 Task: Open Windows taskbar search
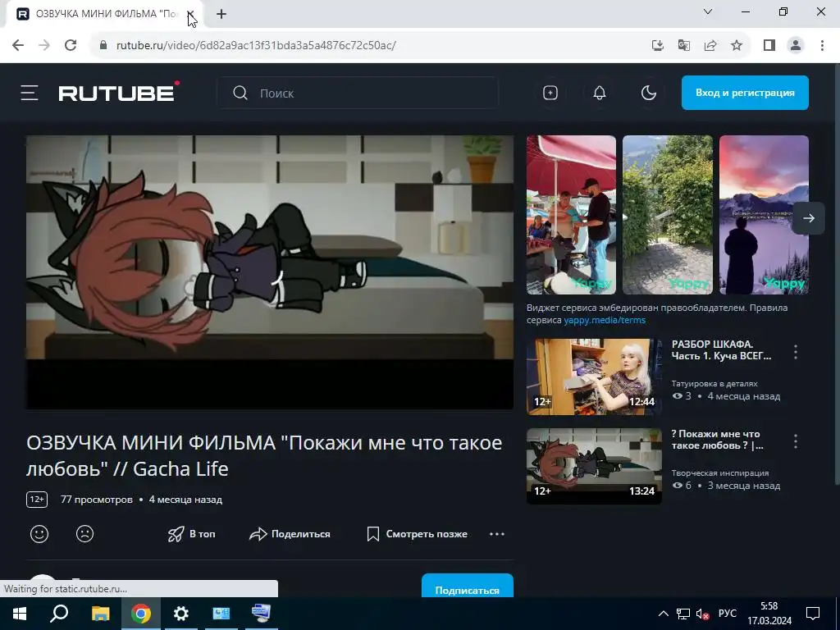pyautogui.click(x=59, y=614)
